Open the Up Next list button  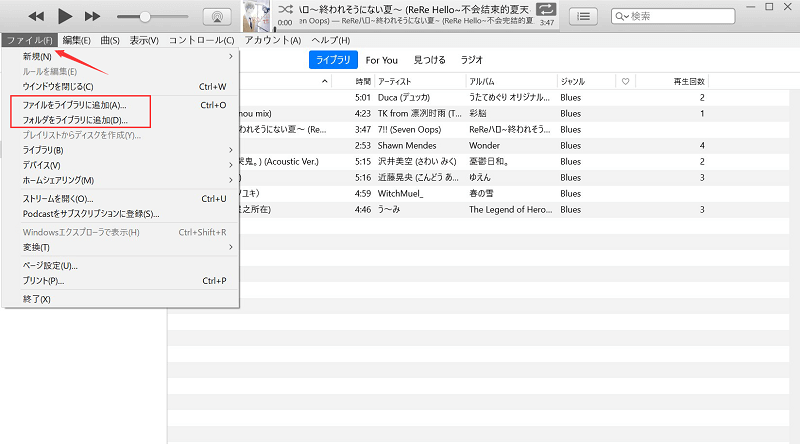click(x=583, y=17)
